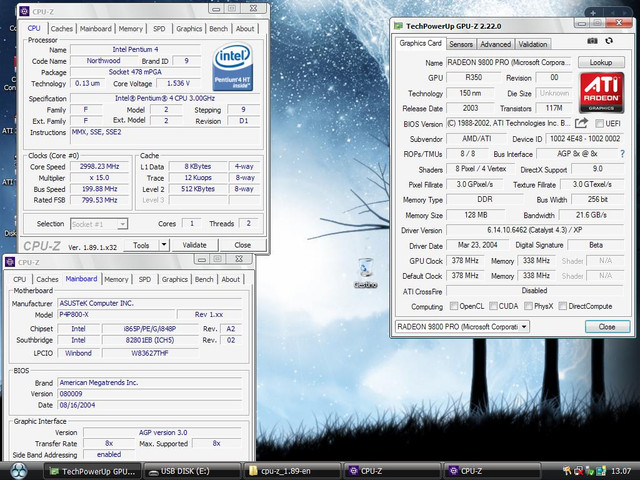This screenshot has height=480, width=640.
Task: Toggle the CUDA checkbox
Action: [493, 306]
